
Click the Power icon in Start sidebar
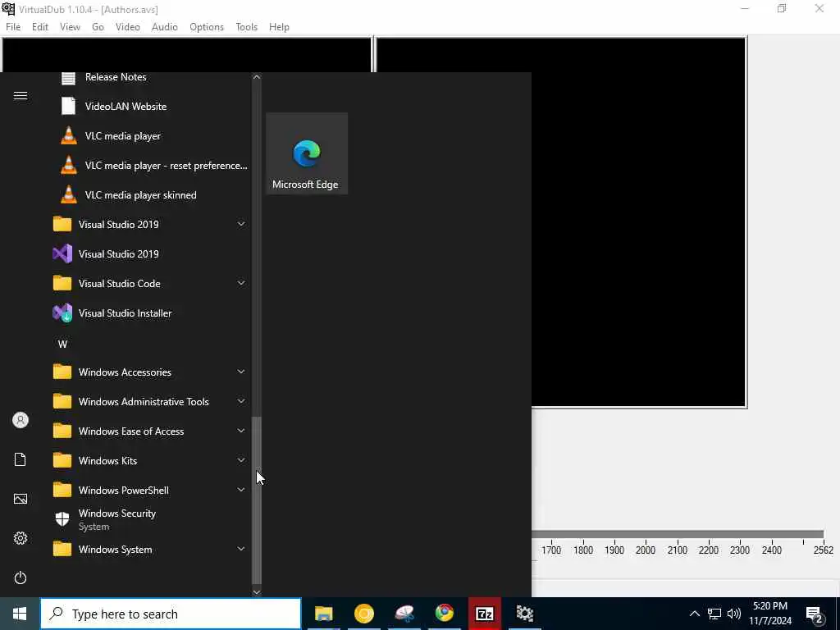[x=21, y=577]
